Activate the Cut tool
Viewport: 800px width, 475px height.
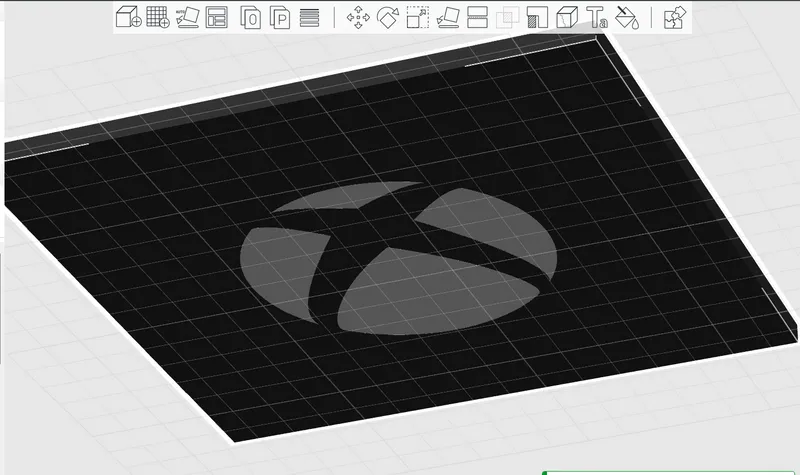[478, 17]
